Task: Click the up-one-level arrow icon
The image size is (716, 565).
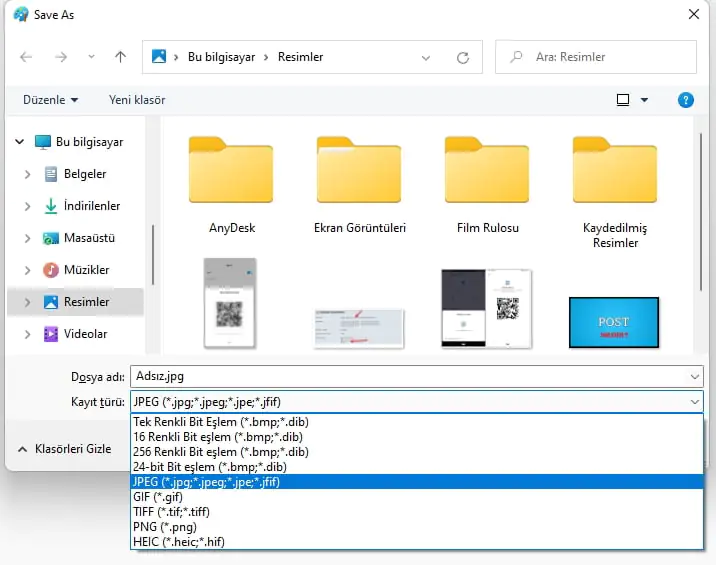Action: (120, 57)
